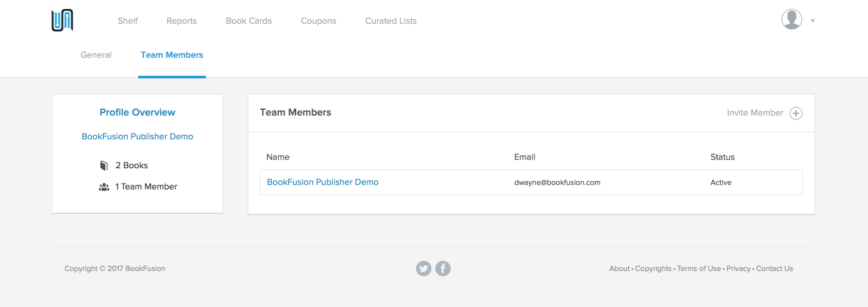The height and width of the screenshot is (307, 868).
Task: Navigate to Book Cards
Action: click(249, 21)
